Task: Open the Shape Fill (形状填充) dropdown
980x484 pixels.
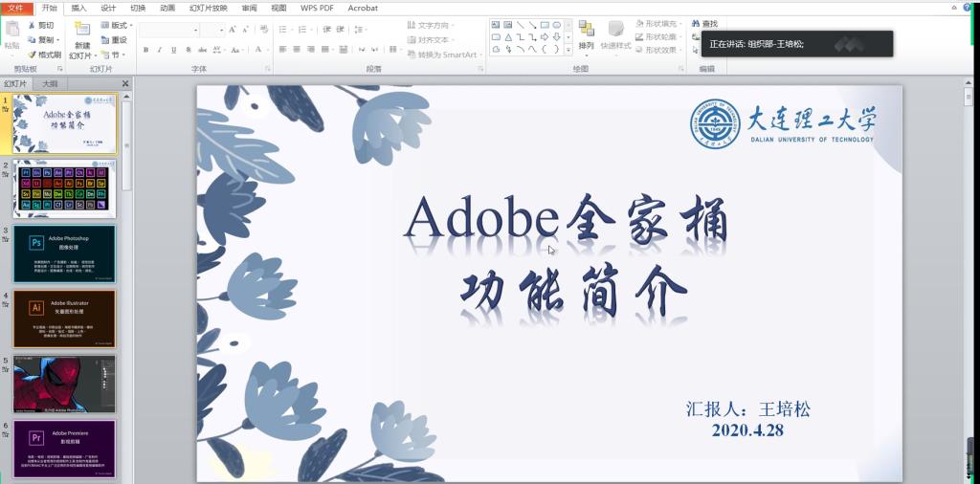Action: coord(658,24)
